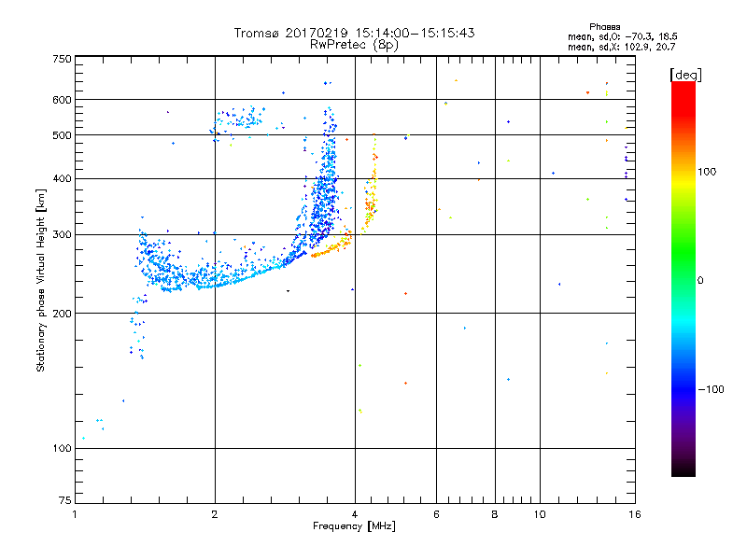
Task: Click the y-axis '750' tick label
Action: tap(62, 59)
